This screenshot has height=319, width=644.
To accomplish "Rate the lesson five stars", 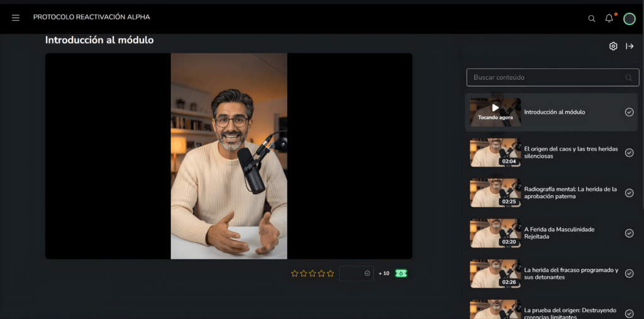I will (330, 273).
